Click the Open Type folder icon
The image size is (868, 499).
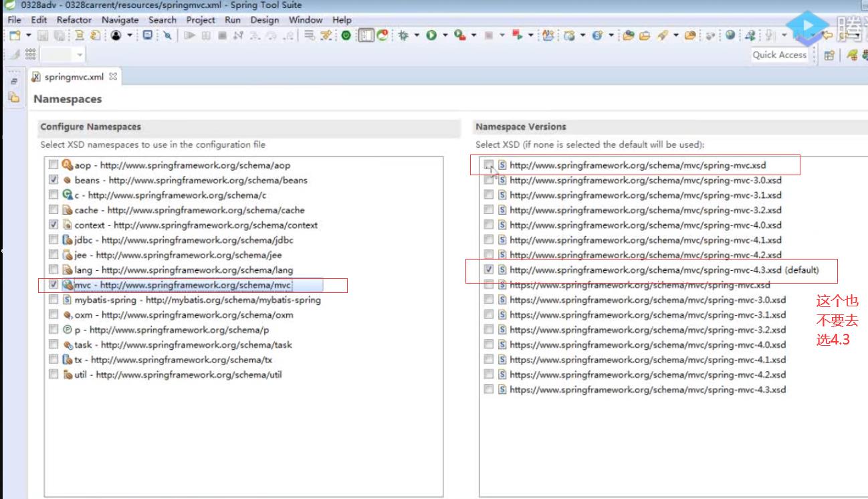pyautogui.click(x=629, y=35)
